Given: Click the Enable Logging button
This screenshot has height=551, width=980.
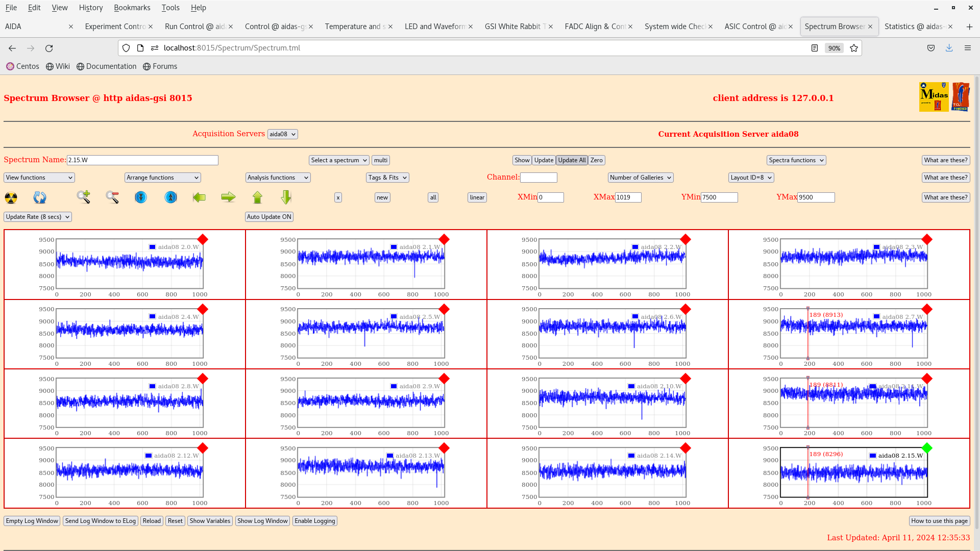Looking at the screenshot, I should [314, 521].
